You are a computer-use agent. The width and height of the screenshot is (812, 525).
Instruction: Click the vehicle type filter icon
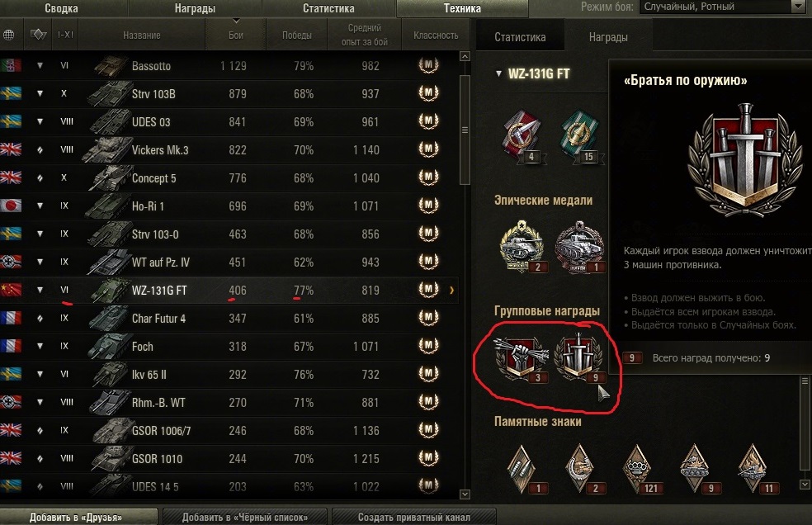tap(38, 35)
